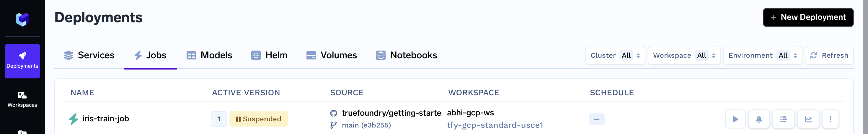View runs list icon for iris-train-job

[784, 119]
